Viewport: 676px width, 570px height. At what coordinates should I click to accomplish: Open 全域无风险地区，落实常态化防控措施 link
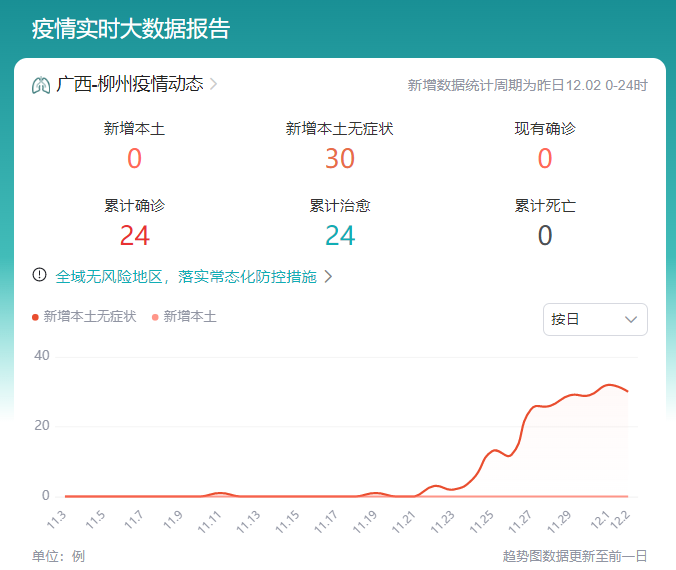coord(186,276)
